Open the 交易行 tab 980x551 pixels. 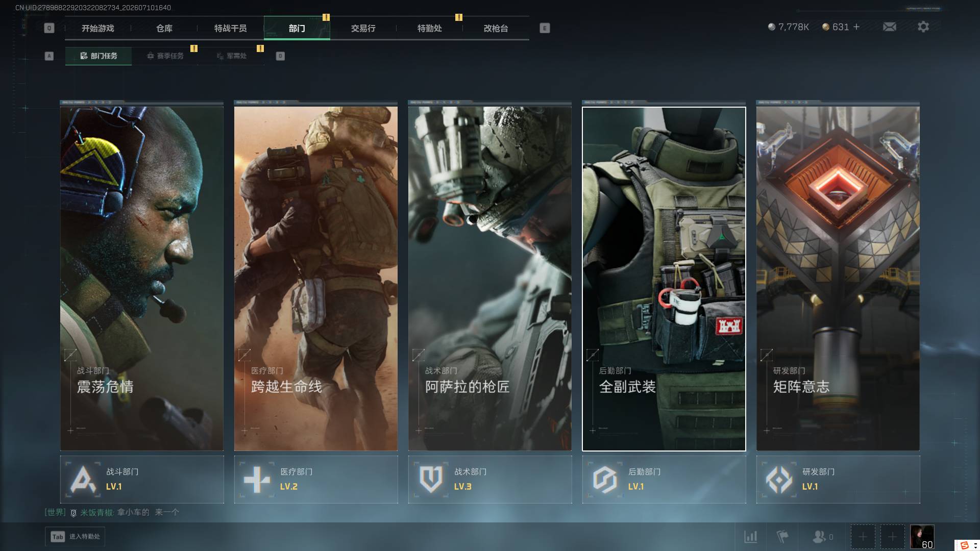363,28
